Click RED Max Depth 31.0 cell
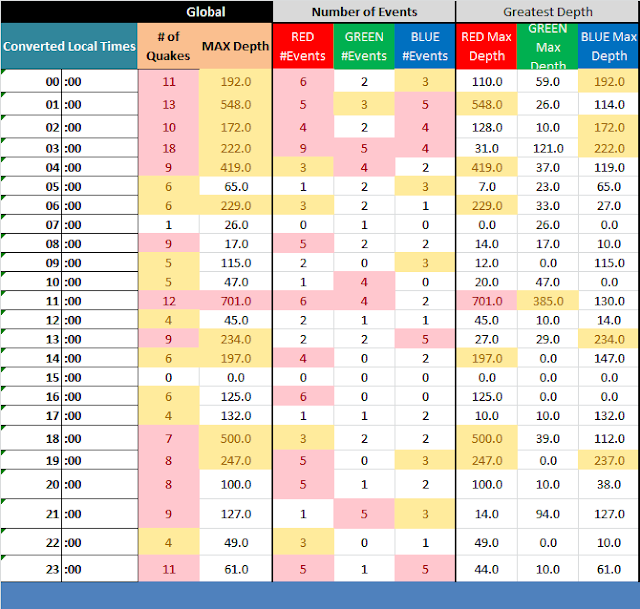 tap(486, 148)
